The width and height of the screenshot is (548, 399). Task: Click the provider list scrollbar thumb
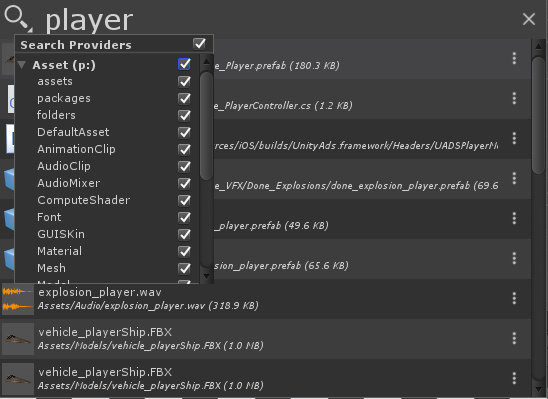206,126
